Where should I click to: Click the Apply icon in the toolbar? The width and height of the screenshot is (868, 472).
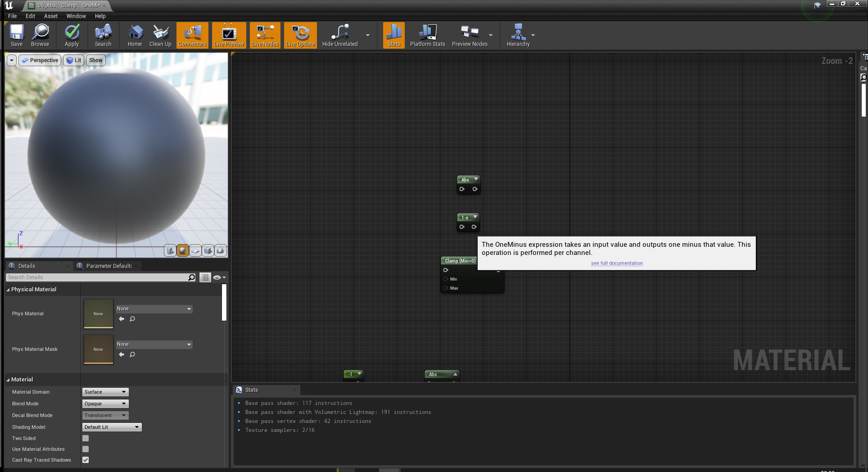click(72, 35)
